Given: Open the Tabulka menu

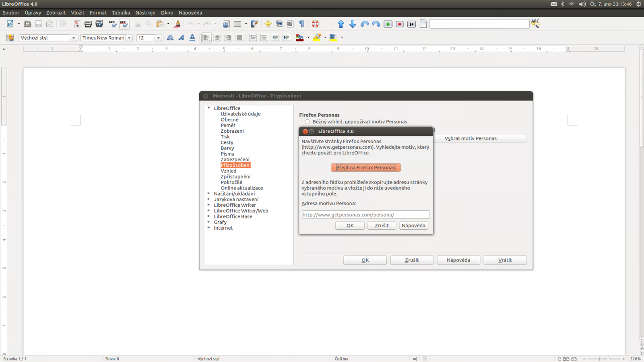Looking at the screenshot, I should click(120, 12).
